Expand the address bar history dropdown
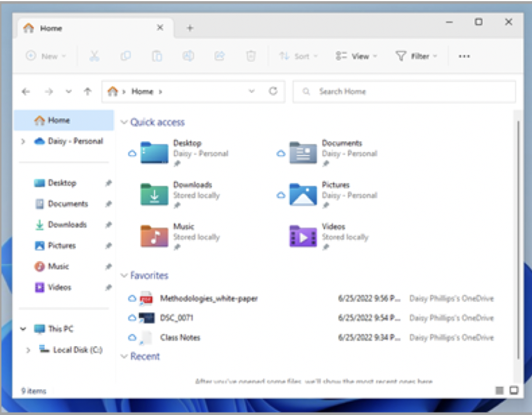Viewport: 532px width, 415px height. (x=251, y=91)
